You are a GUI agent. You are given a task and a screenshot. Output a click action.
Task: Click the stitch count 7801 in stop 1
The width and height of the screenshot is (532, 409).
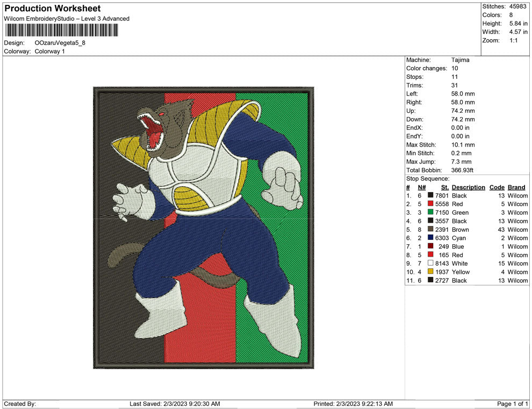click(x=442, y=196)
